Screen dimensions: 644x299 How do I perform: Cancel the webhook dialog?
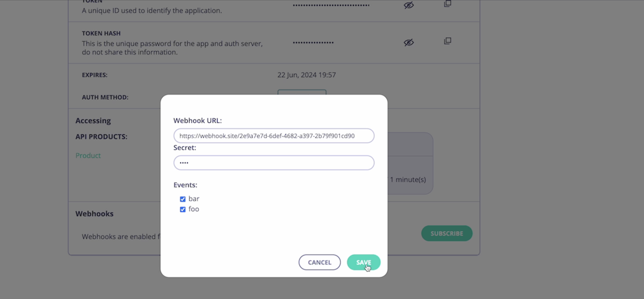tap(320, 262)
